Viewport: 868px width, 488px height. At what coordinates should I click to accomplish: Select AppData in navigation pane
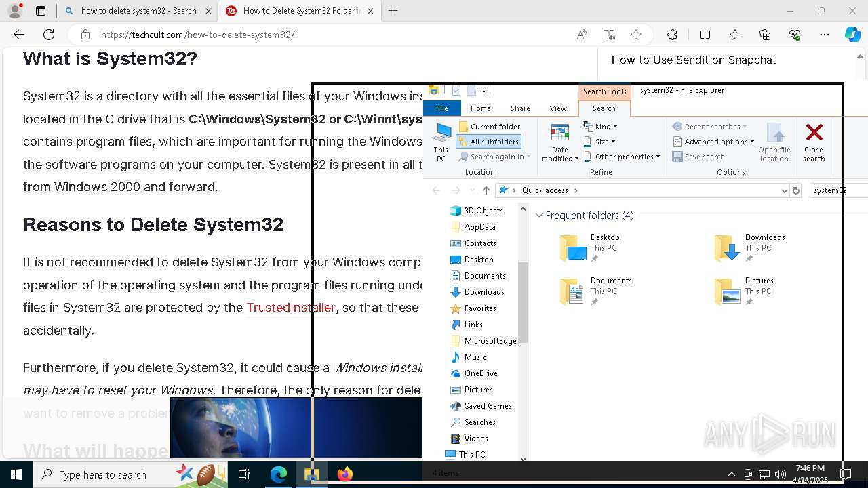(473, 227)
